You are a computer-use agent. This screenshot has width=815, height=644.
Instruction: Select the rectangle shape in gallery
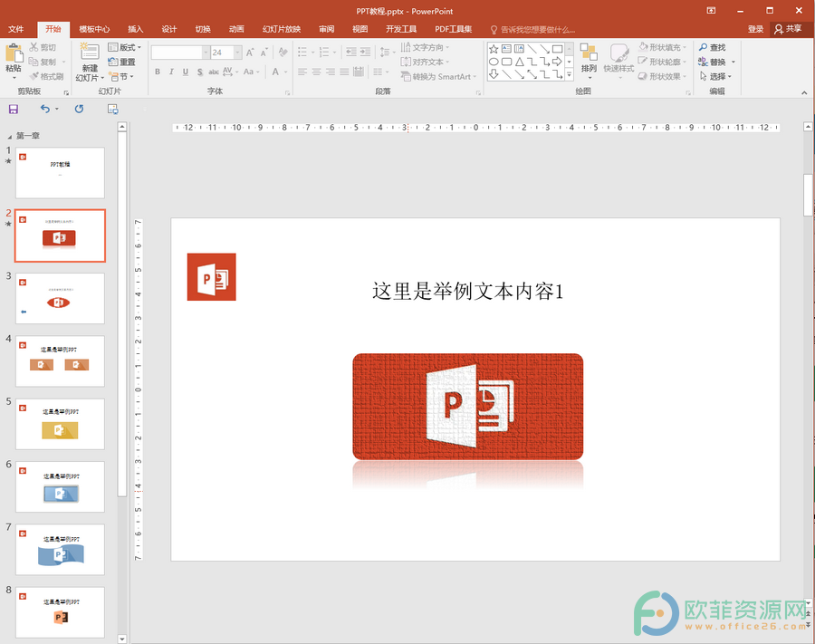(557, 49)
